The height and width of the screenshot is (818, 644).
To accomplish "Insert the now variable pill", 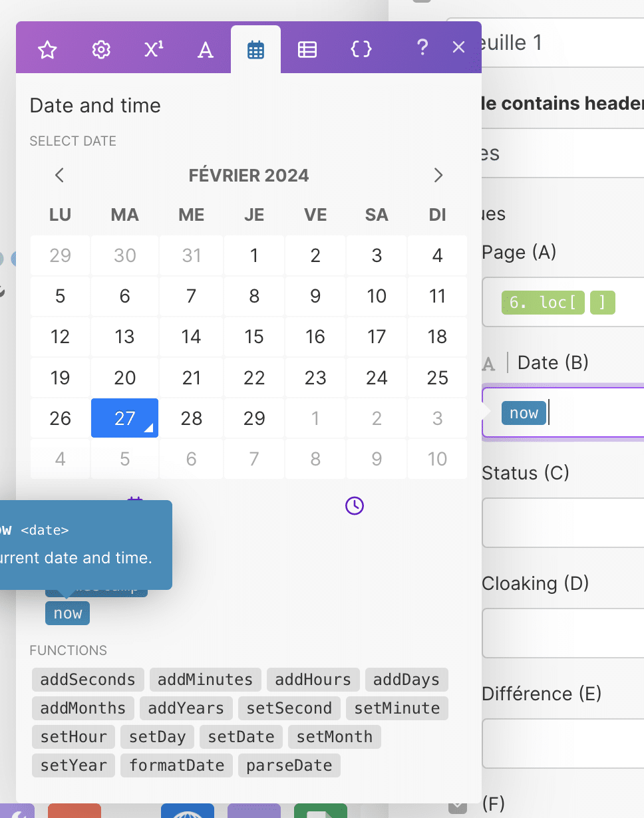I will [x=67, y=613].
